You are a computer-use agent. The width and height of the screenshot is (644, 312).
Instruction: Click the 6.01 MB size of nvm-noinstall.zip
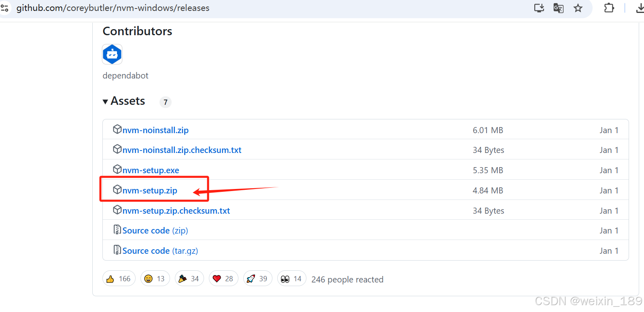(x=488, y=130)
